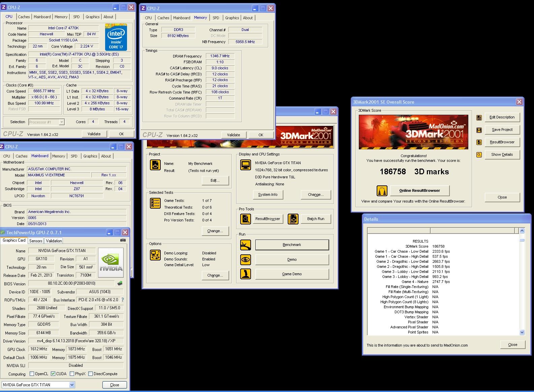The width and height of the screenshot is (534, 392).
Task: Click the Pro Tools ResultBrowser magnifier icon
Action: point(245,219)
